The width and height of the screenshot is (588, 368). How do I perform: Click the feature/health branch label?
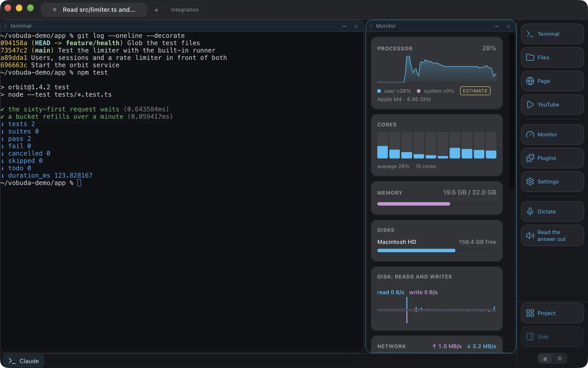(x=92, y=43)
